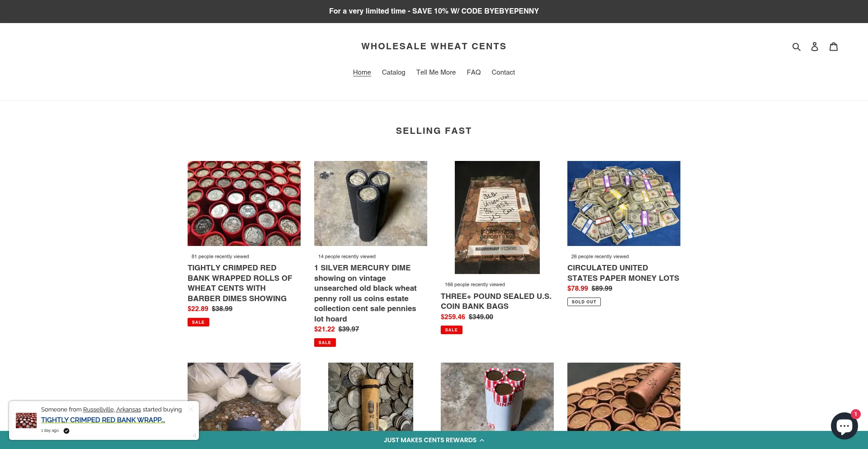Click the Wholesale Wheat Cents store title
Screen dimensions: 868x449
pyautogui.click(x=434, y=46)
